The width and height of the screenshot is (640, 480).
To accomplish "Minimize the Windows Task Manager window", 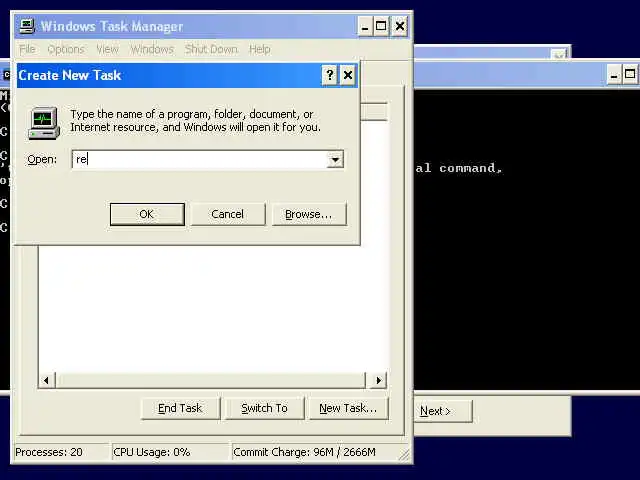I will pos(364,27).
